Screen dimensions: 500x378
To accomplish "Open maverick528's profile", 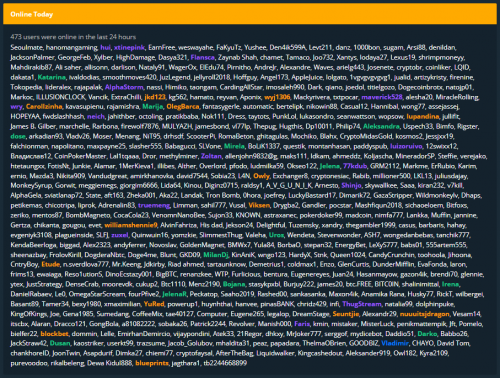I will (x=382, y=97).
